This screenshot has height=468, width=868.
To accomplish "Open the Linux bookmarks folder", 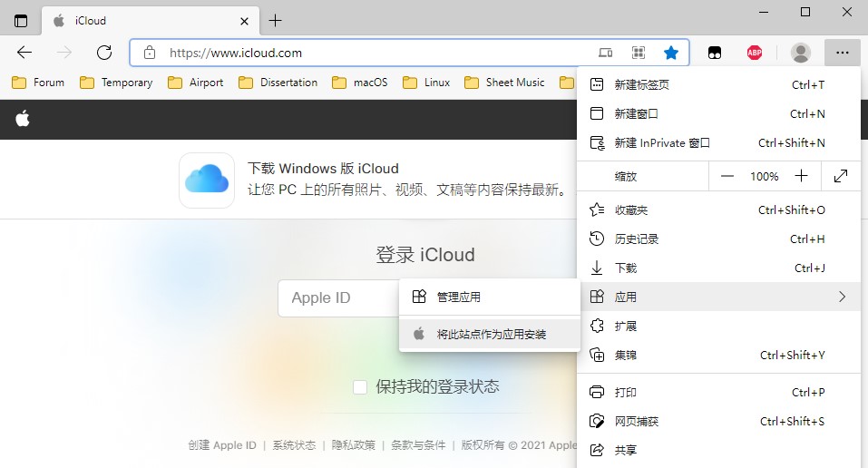I will 426,83.
